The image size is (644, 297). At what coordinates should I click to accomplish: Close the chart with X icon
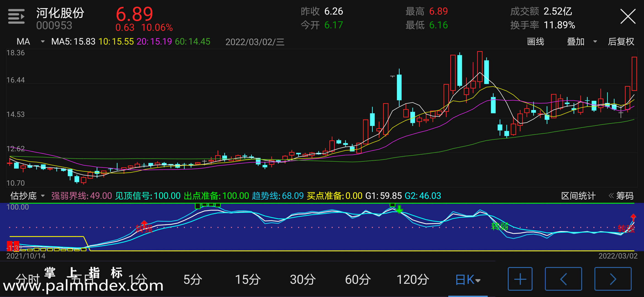pos(628,16)
